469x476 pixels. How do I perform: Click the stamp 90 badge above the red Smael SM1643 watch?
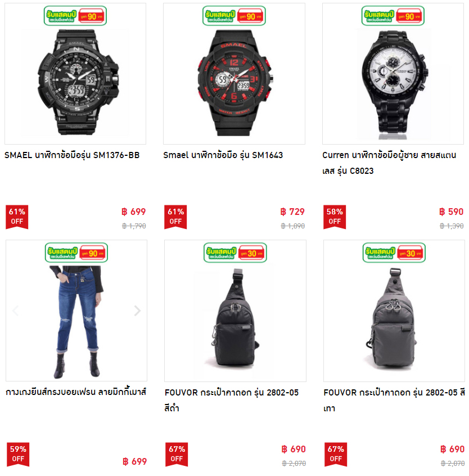pyautogui.click(x=234, y=16)
